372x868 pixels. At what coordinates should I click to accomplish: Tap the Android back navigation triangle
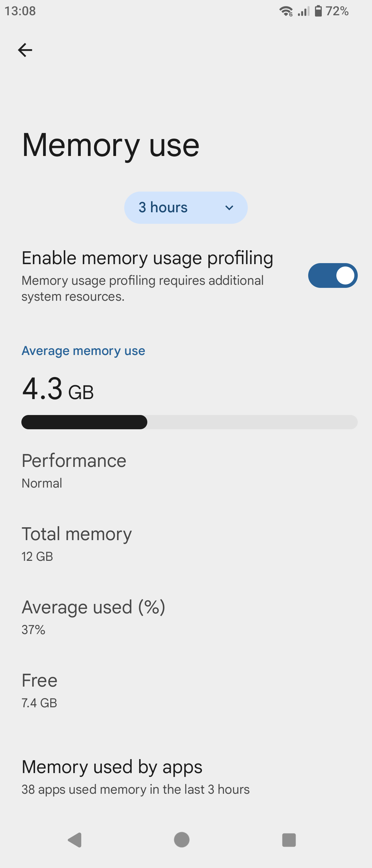point(75,840)
